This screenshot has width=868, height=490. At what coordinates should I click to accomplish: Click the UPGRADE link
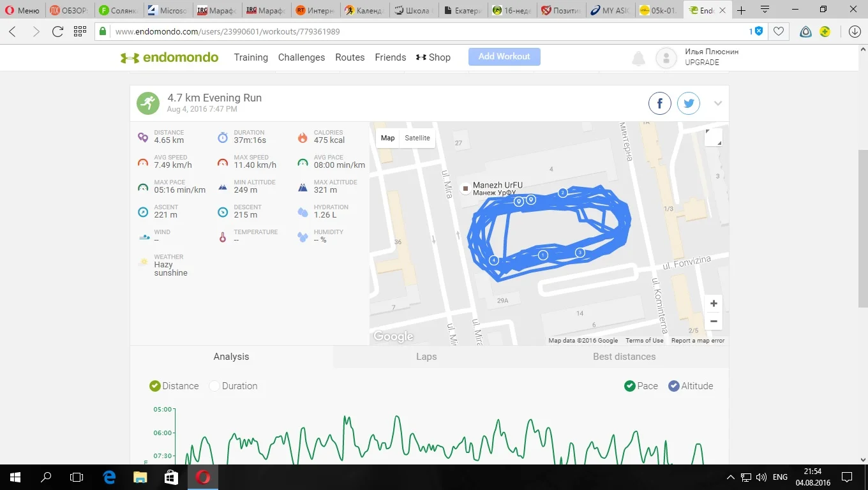point(702,63)
